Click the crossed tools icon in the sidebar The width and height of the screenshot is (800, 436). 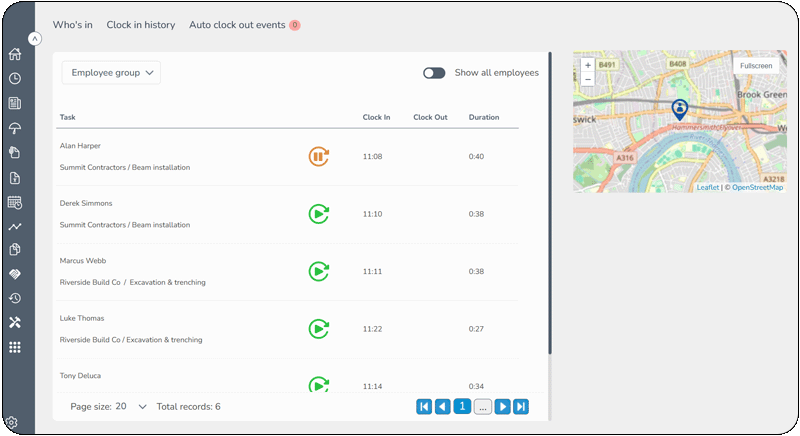[x=15, y=322]
